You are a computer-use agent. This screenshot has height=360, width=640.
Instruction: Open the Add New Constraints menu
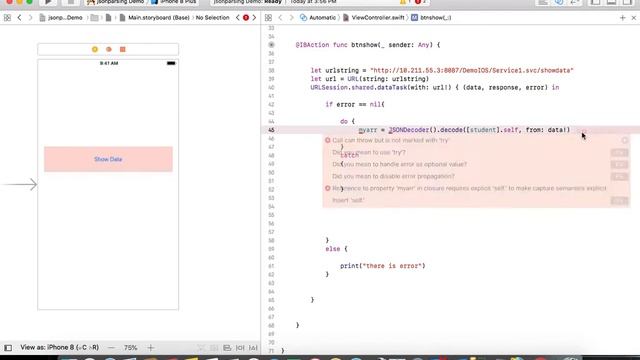240,348
